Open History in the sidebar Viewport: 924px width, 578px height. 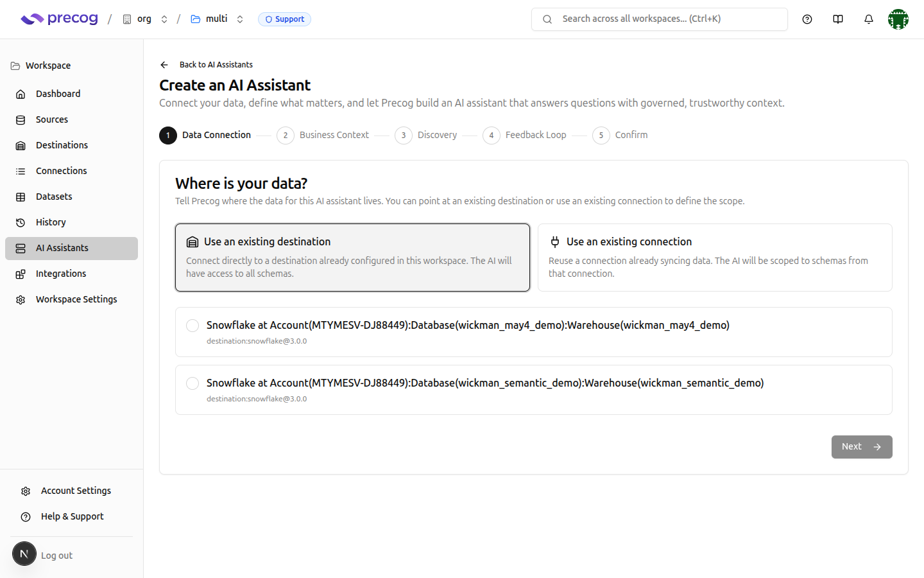(x=71, y=222)
